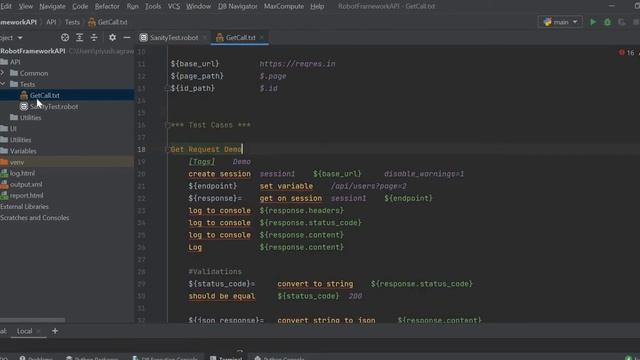Expand the Common folder
Image resolution: width=640 pixels, height=360 pixels.
pos(3,73)
